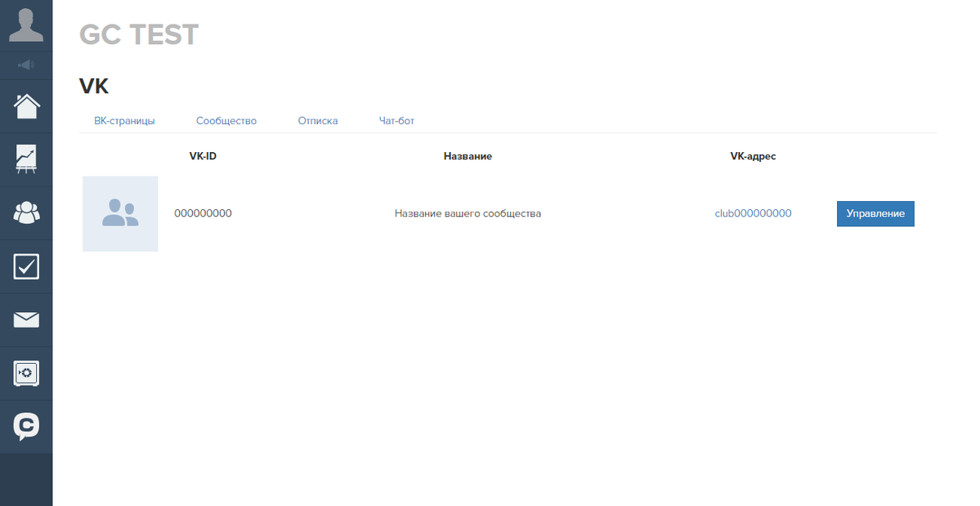Click the GC TEST header title
This screenshot has width=980, height=506.
pyautogui.click(x=139, y=34)
